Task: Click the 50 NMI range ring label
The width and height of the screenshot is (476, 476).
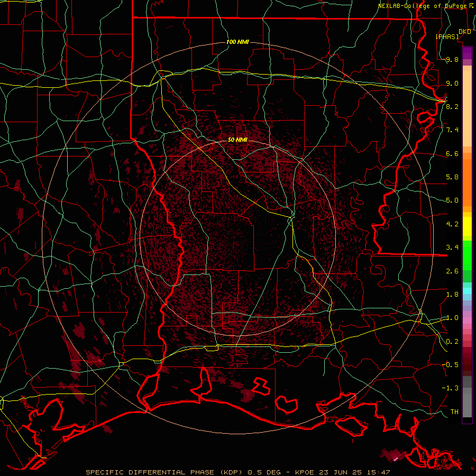Action: pyautogui.click(x=237, y=140)
